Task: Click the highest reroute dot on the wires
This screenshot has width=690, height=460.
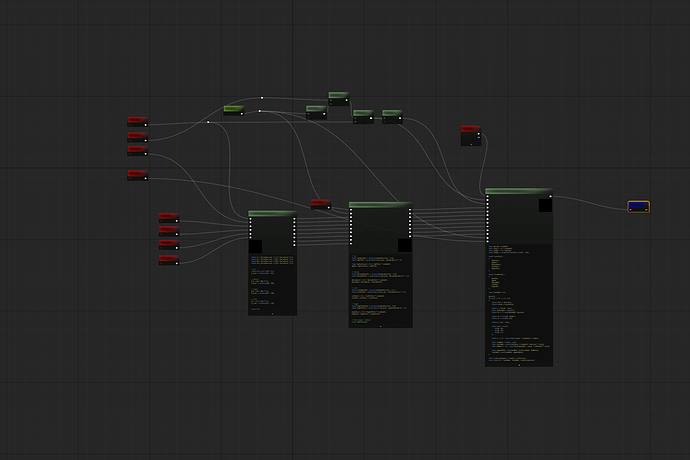Action: click(x=262, y=98)
